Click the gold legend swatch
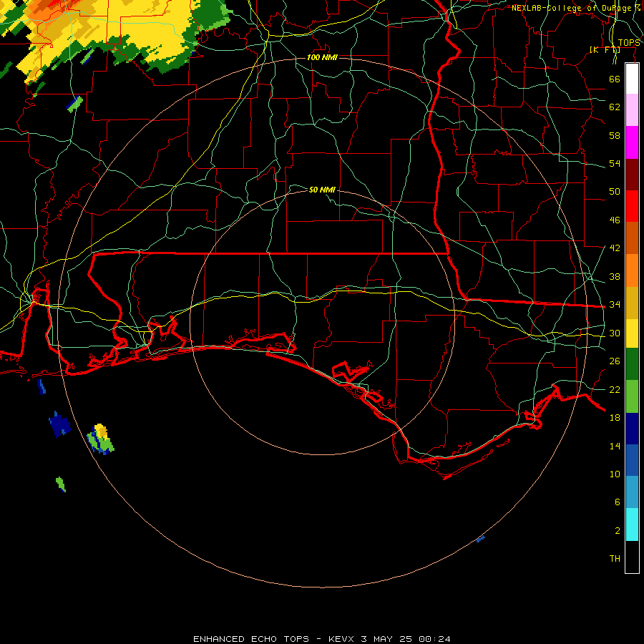Viewport: 644px width, 644px height. pos(632,303)
